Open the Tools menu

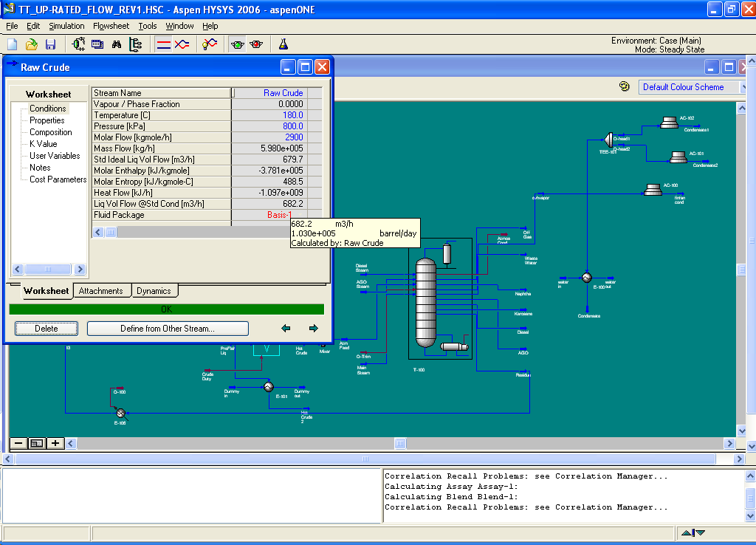(x=148, y=26)
